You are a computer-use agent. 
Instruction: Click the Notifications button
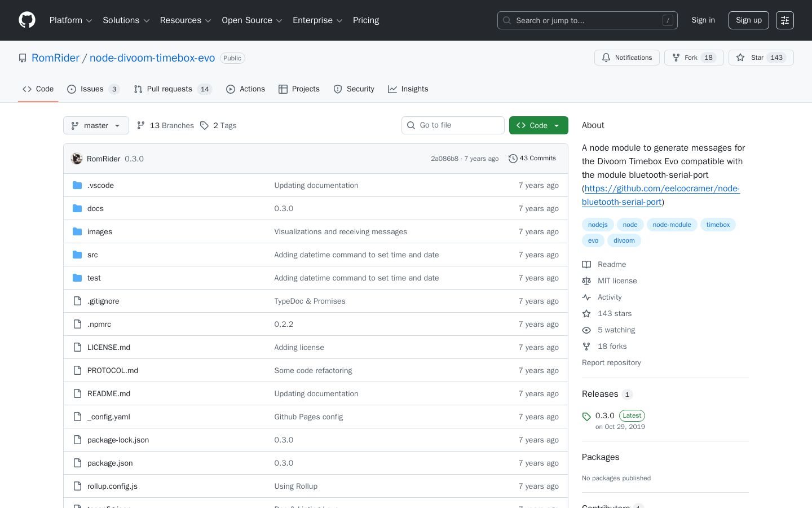pos(627,58)
